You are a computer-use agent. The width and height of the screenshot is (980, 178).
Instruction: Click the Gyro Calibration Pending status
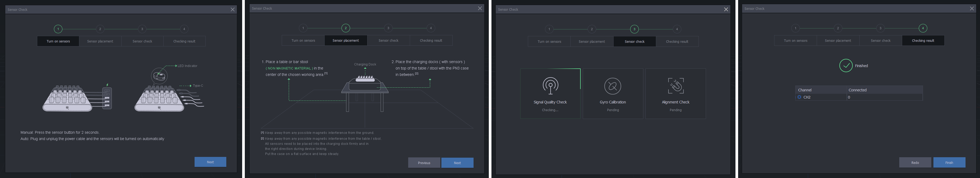[x=613, y=110]
